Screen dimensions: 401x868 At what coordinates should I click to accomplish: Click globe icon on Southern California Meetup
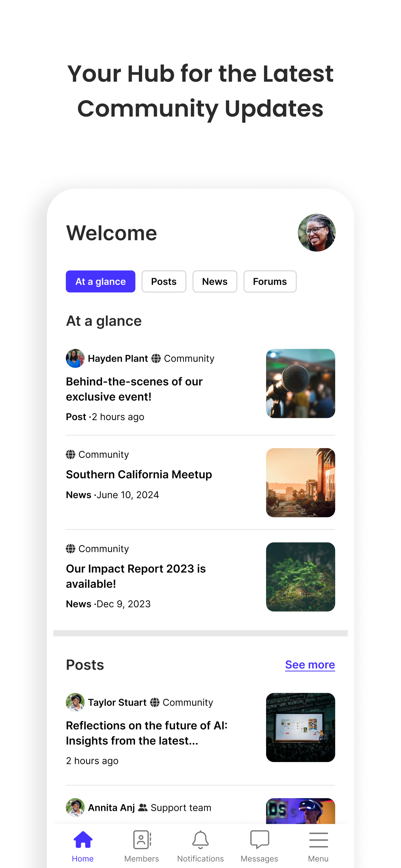click(70, 455)
